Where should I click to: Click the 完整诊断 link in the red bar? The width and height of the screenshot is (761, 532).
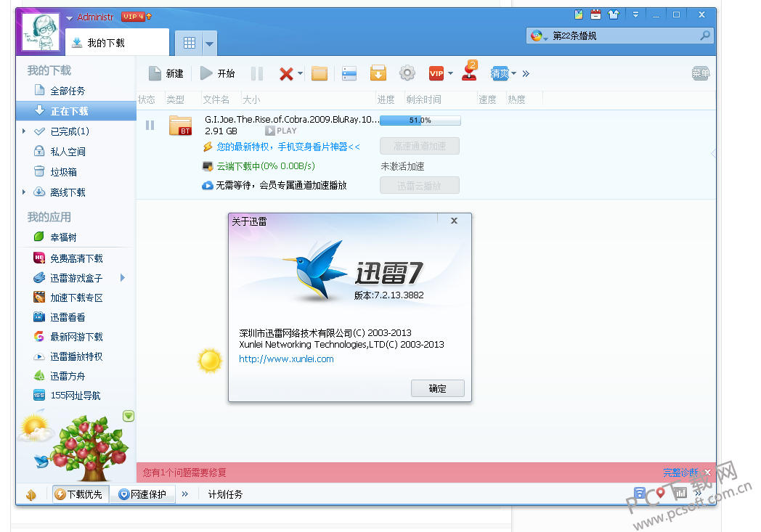[680, 472]
